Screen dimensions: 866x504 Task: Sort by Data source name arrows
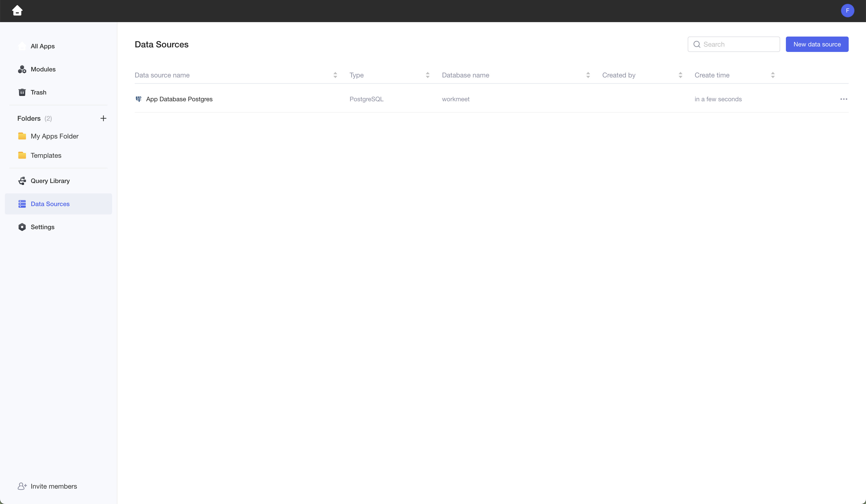click(335, 75)
